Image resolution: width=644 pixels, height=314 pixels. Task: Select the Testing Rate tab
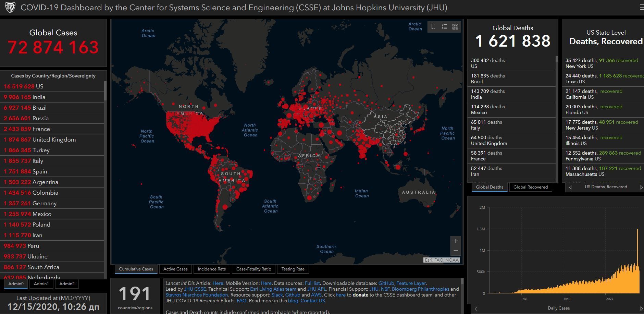[x=293, y=269]
